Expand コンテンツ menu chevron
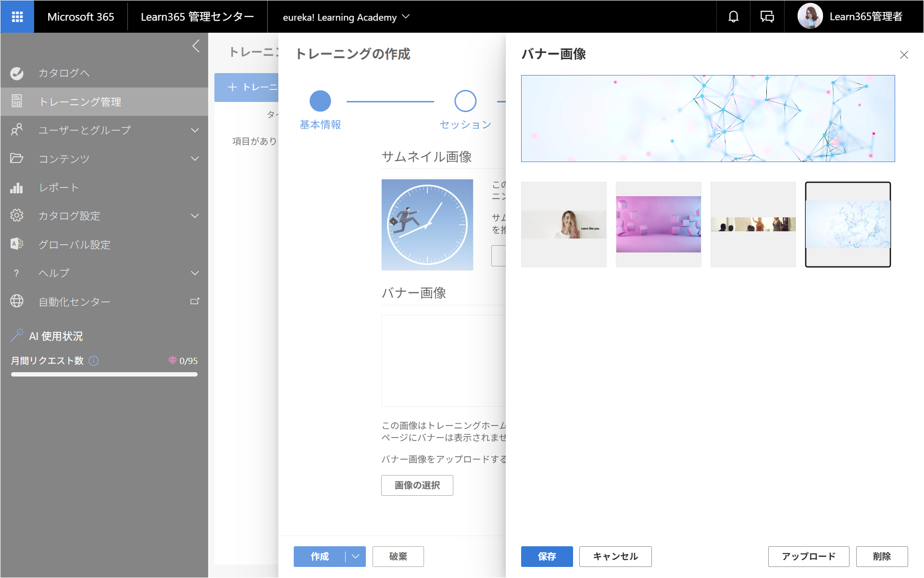 (x=195, y=159)
